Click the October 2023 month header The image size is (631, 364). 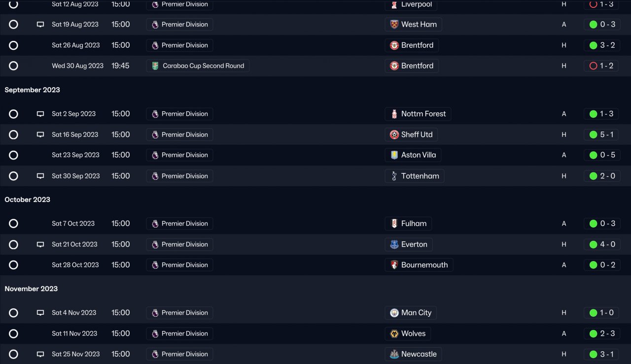pyautogui.click(x=28, y=199)
